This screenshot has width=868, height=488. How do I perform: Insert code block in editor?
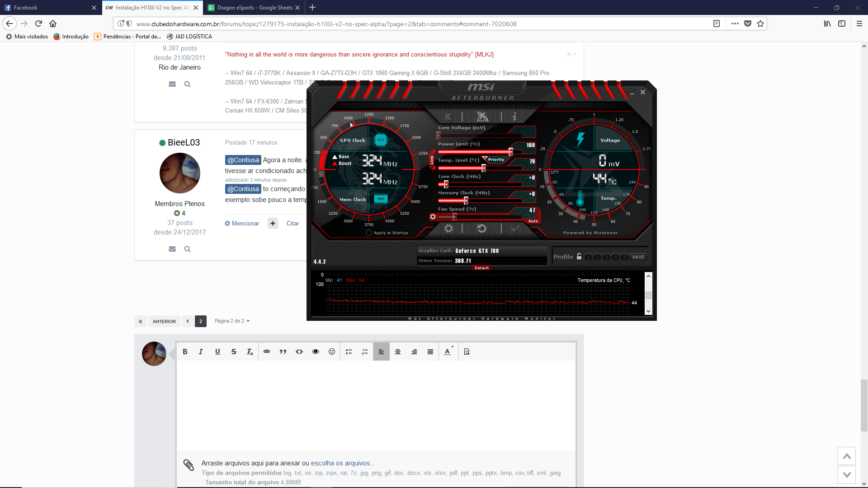[299, 352]
